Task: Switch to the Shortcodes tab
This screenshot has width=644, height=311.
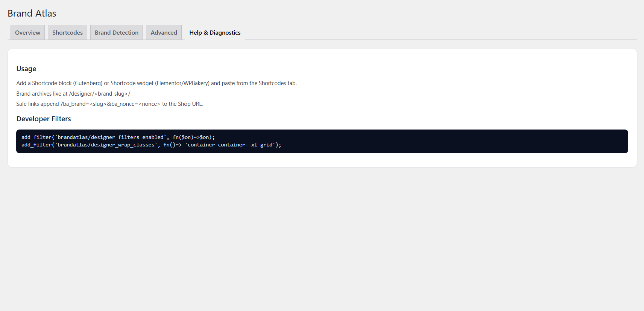Action: 67,32
